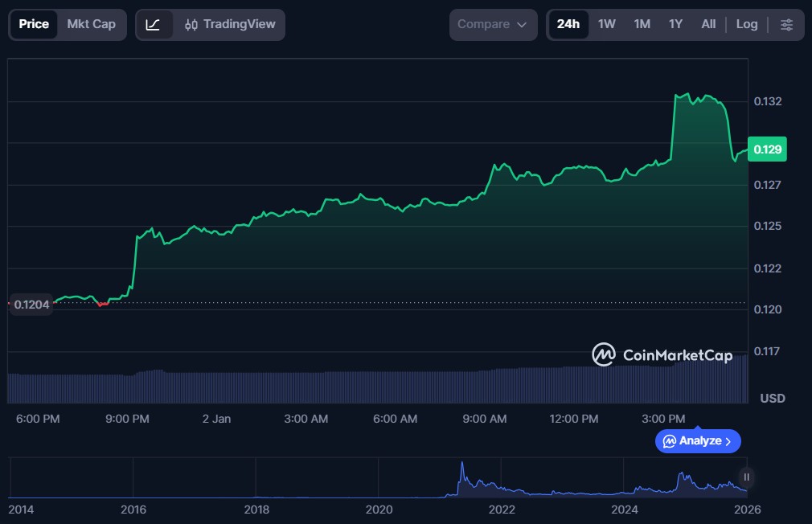Click the 0.1204 opening price label
This screenshot has height=524, width=812.
tap(31, 304)
